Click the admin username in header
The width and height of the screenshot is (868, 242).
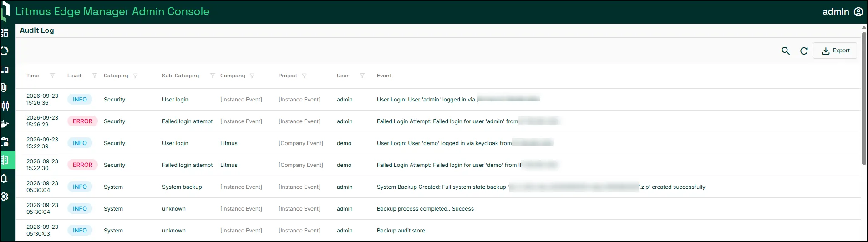point(836,12)
